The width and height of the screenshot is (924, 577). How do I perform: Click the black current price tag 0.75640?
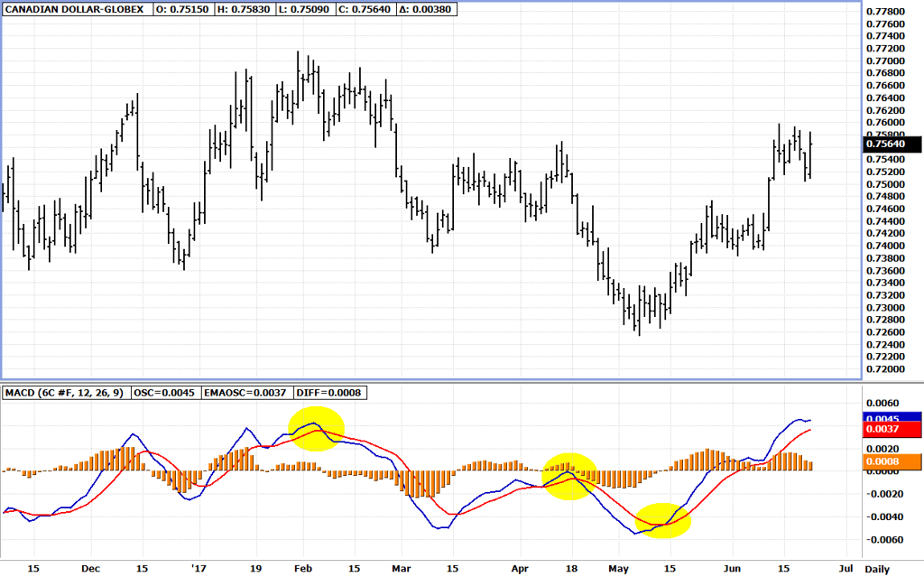tap(892, 144)
